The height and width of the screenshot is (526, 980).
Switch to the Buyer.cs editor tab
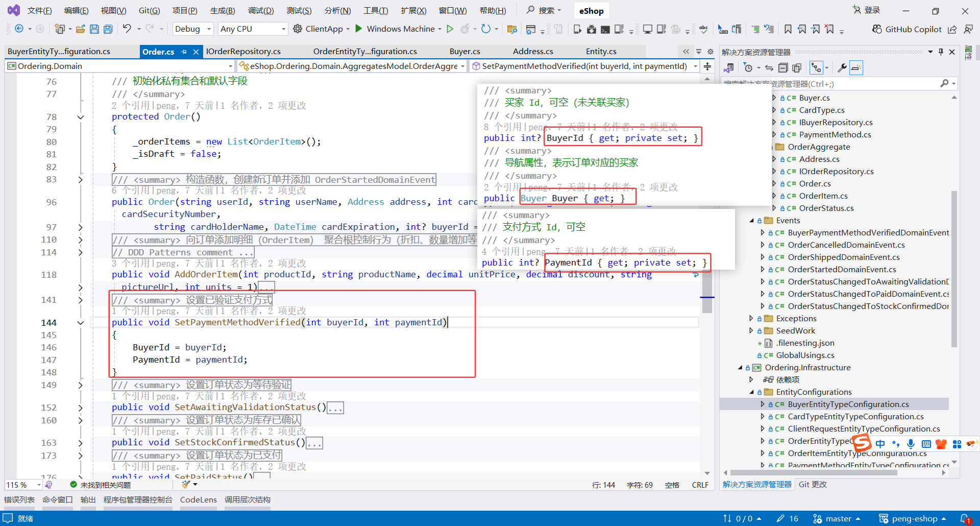click(x=465, y=52)
